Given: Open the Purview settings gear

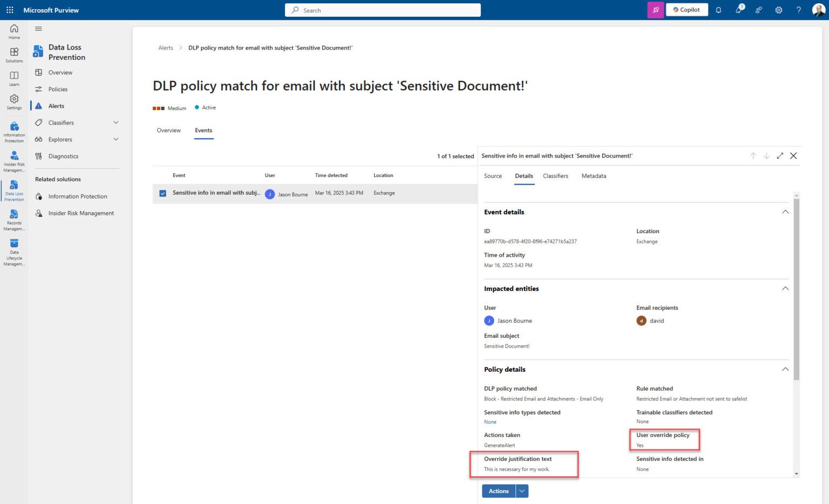Looking at the screenshot, I should click(778, 9).
